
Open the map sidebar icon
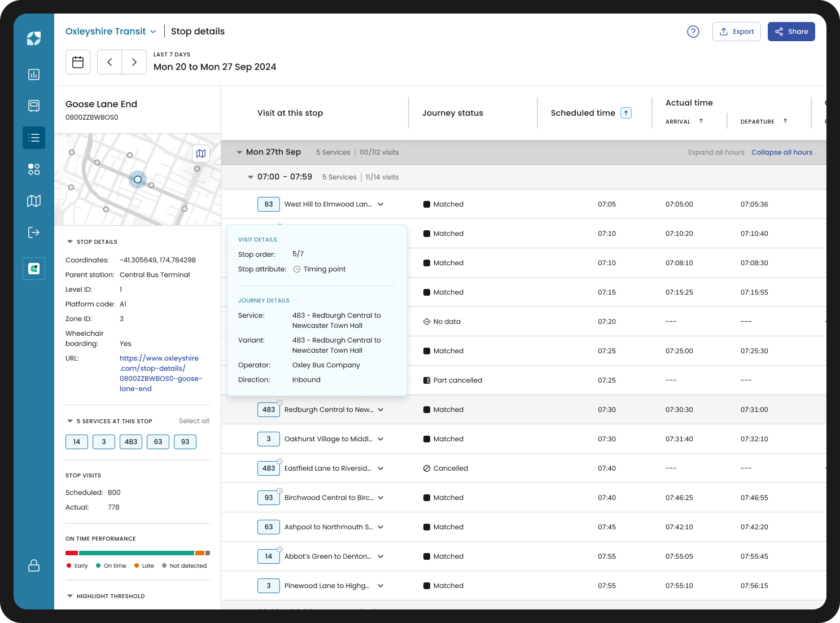[x=34, y=201]
